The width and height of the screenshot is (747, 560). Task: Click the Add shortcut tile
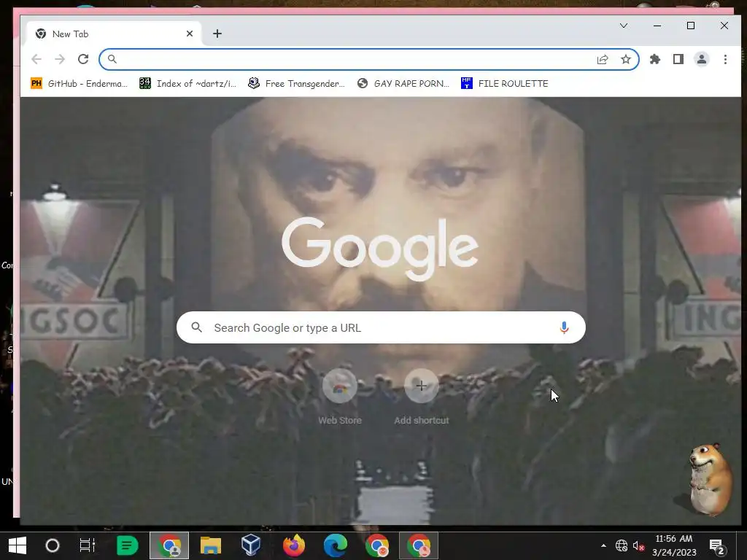[422, 396]
